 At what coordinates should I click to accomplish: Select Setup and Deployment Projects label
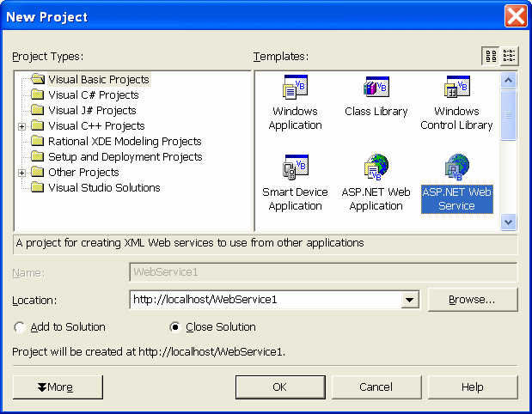(125, 157)
